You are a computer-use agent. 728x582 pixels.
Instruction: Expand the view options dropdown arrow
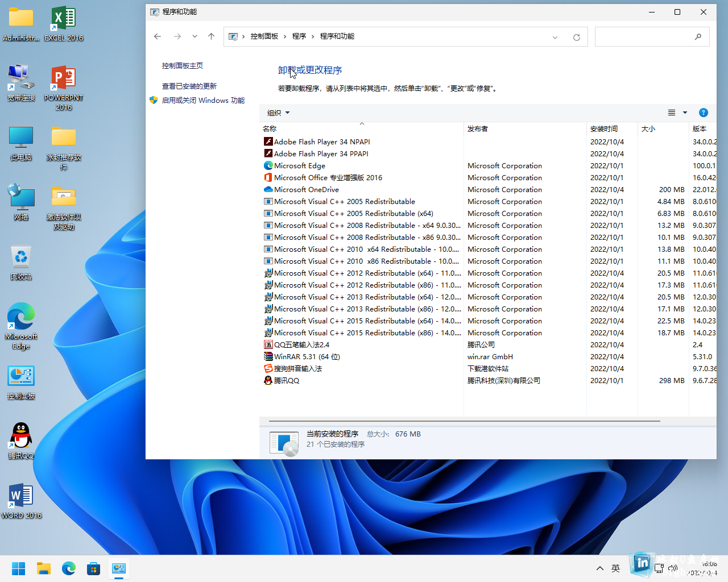click(x=685, y=113)
